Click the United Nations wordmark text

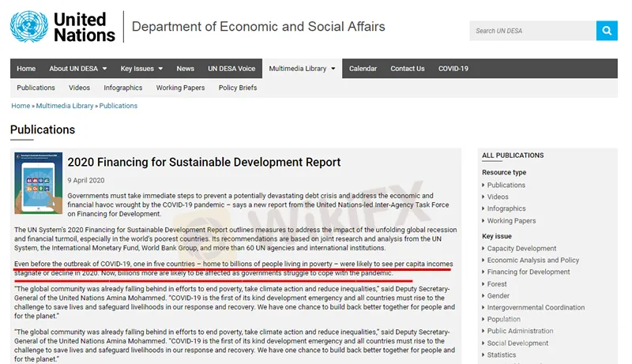click(85, 27)
